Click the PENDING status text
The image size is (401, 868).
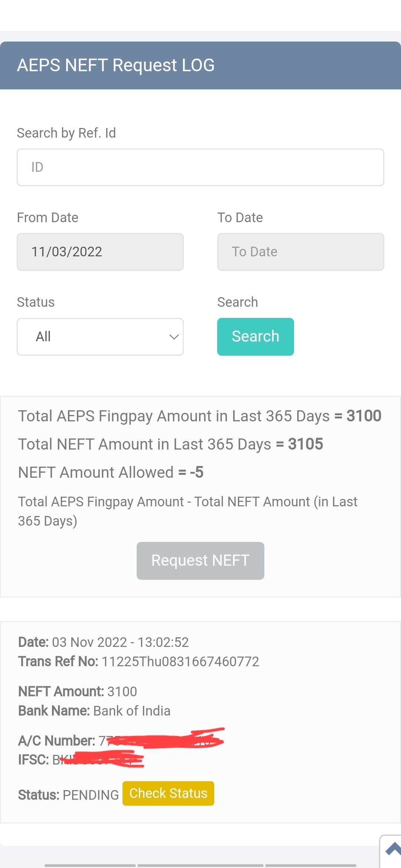point(91,795)
